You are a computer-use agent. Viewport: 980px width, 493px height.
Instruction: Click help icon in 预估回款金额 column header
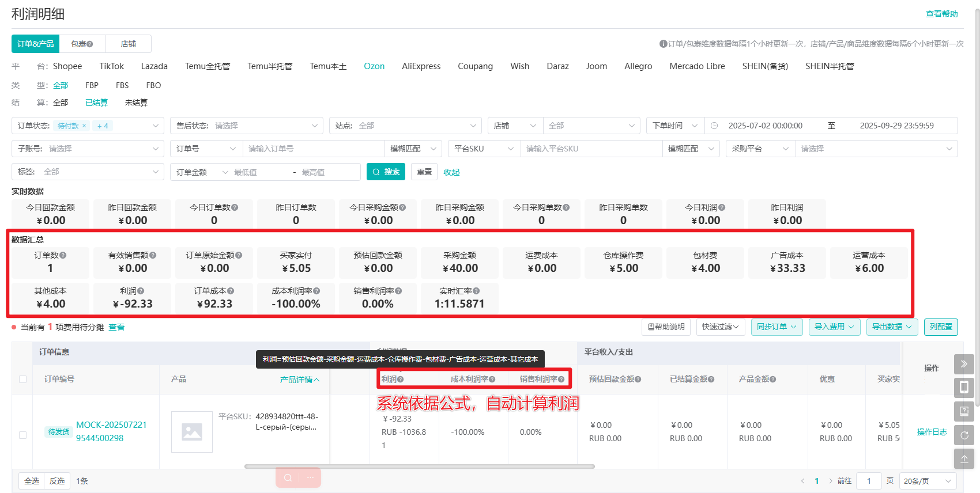638,379
